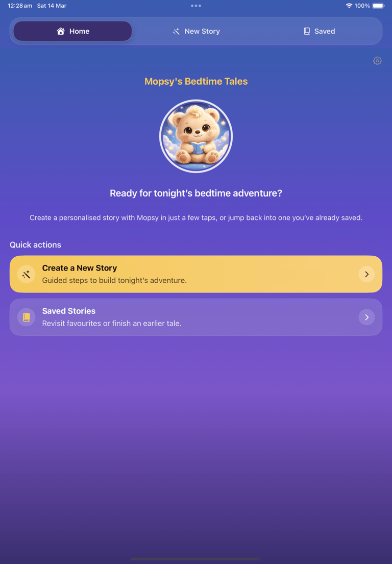The width and height of the screenshot is (392, 564).
Task: Open the Saved Stories card
Action: (196, 317)
